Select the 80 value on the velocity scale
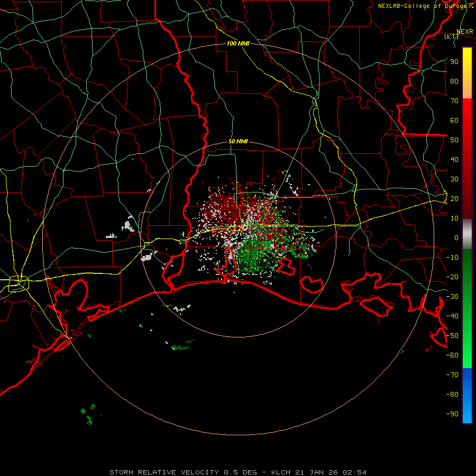 [454, 81]
